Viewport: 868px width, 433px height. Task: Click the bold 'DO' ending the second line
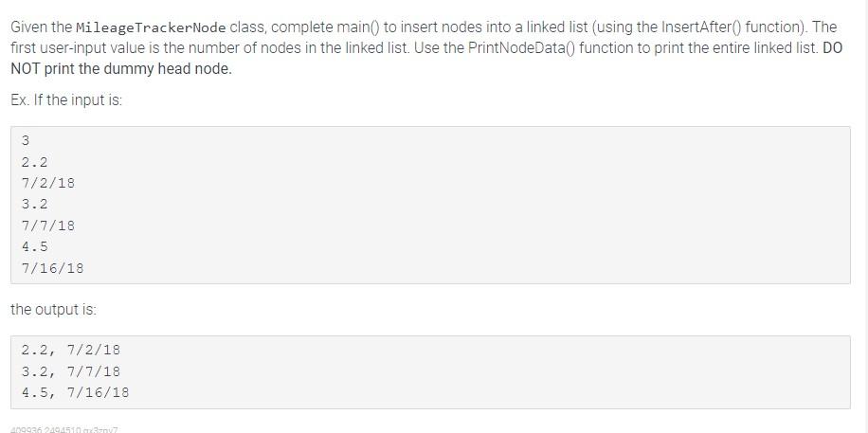833,48
